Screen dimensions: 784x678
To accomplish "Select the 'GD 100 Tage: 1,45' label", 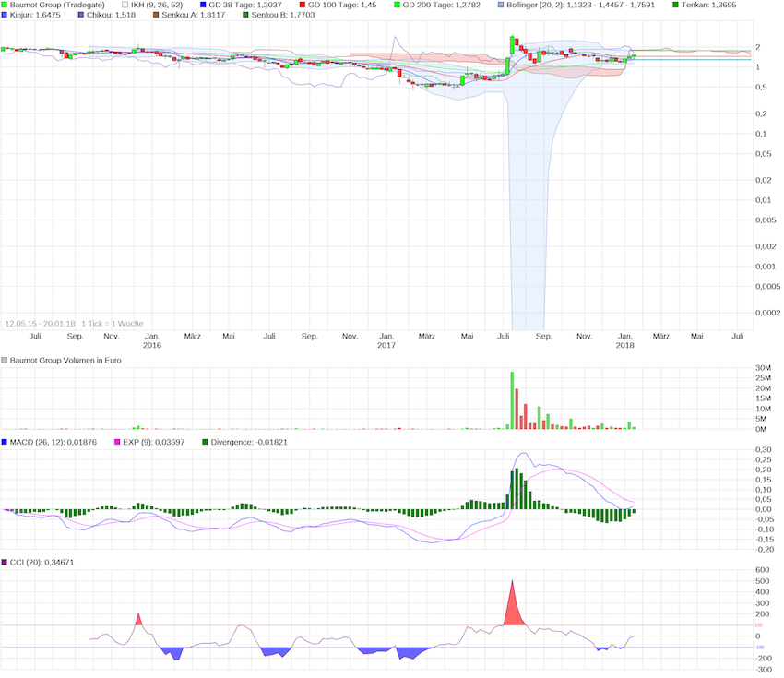I will coord(342,5).
